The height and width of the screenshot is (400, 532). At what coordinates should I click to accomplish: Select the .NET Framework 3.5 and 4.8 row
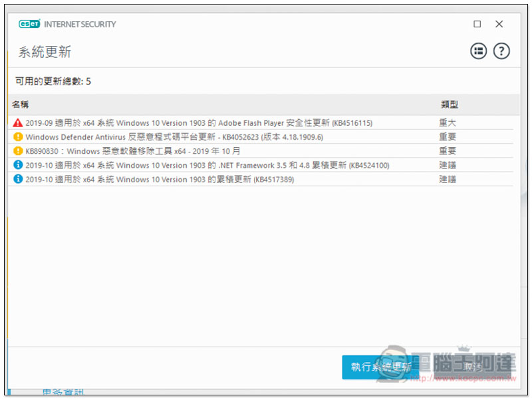click(x=261, y=165)
